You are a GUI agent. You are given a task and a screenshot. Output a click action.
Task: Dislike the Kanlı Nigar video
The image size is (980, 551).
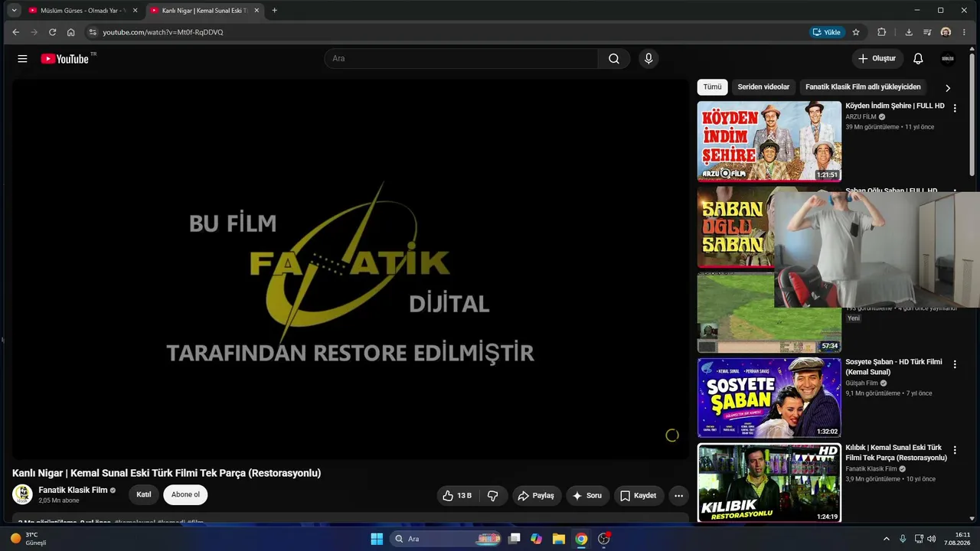click(492, 495)
